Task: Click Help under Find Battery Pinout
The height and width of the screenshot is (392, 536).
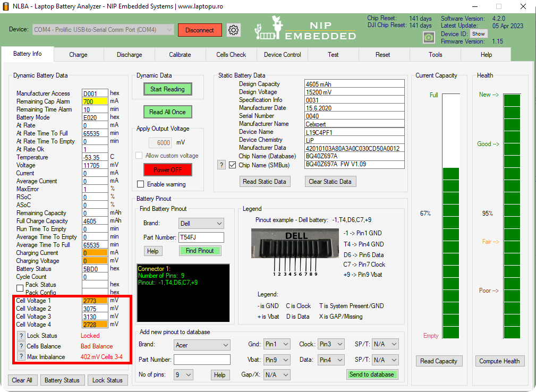Action: (153, 251)
